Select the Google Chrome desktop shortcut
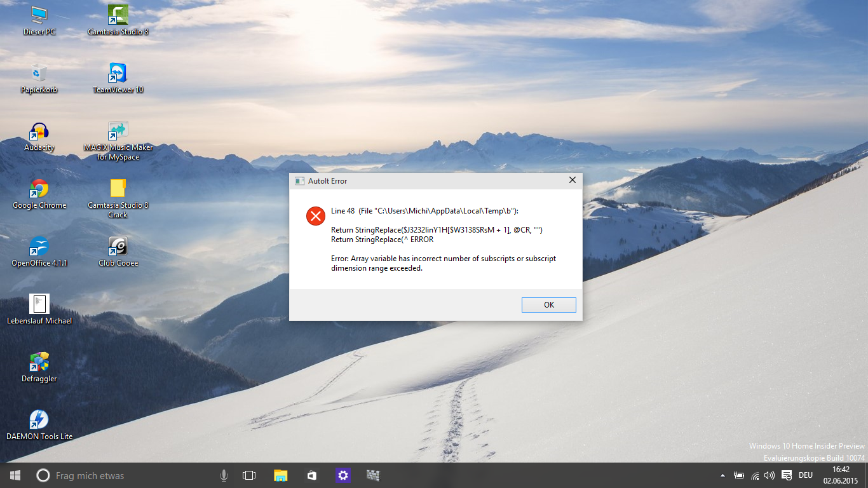Image resolution: width=868 pixels, height=488 pixels. [39, 194]
